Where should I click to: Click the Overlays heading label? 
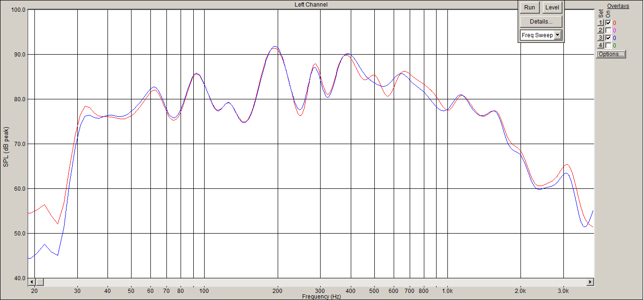click(x=618, y=6)
